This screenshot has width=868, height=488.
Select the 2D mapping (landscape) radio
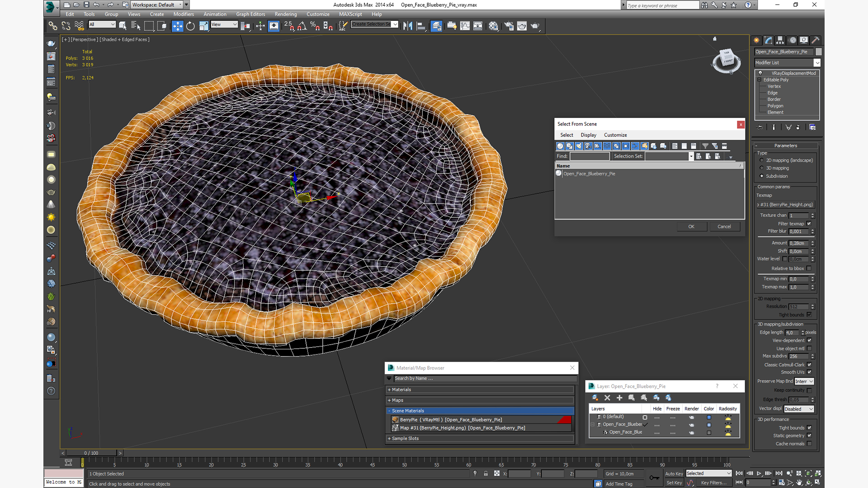point(762,160)
